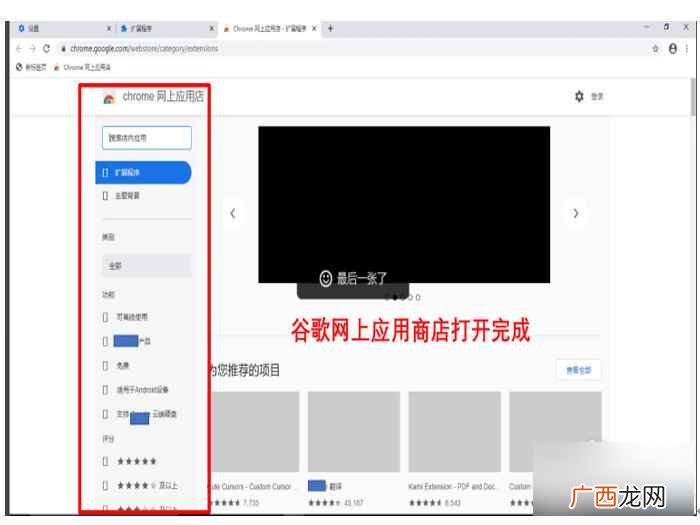
Task: Open a new tab with plus button
Action: [330, 29]
